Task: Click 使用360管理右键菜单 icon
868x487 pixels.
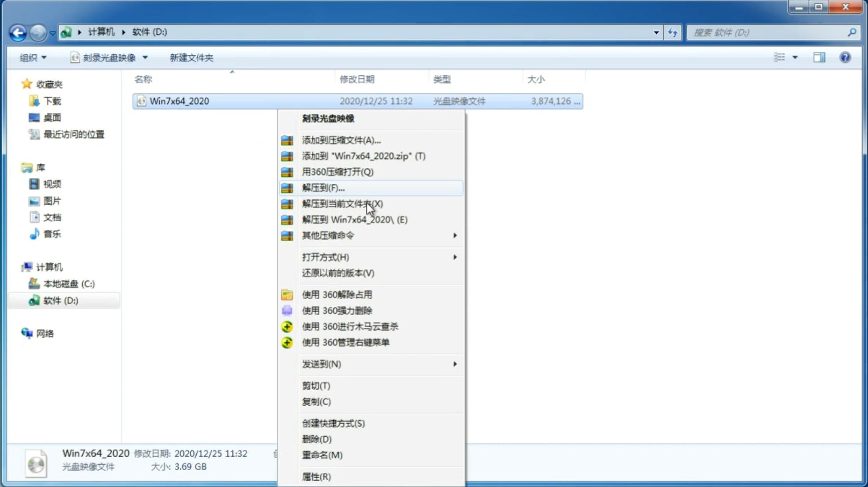Action: click(x=287, y=342)
